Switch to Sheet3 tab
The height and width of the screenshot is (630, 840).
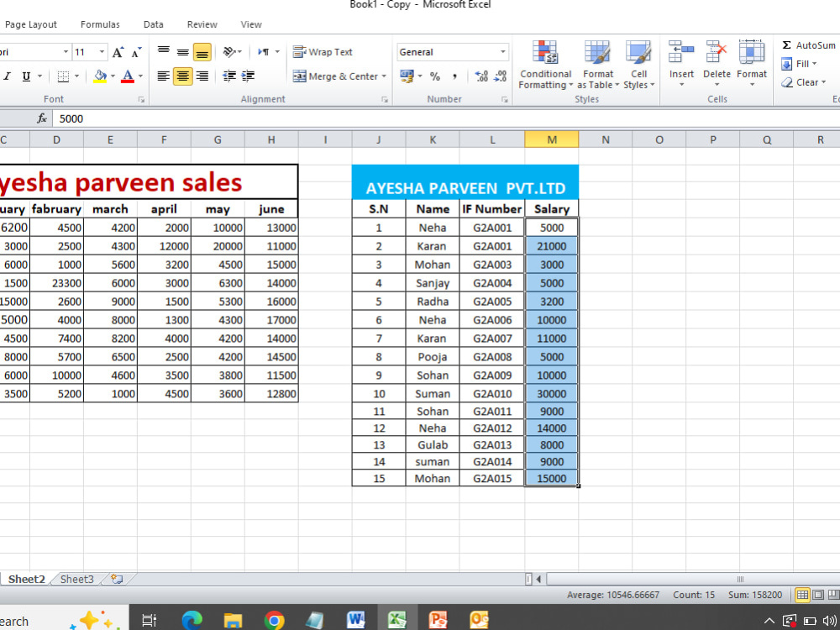click(76, 579)
